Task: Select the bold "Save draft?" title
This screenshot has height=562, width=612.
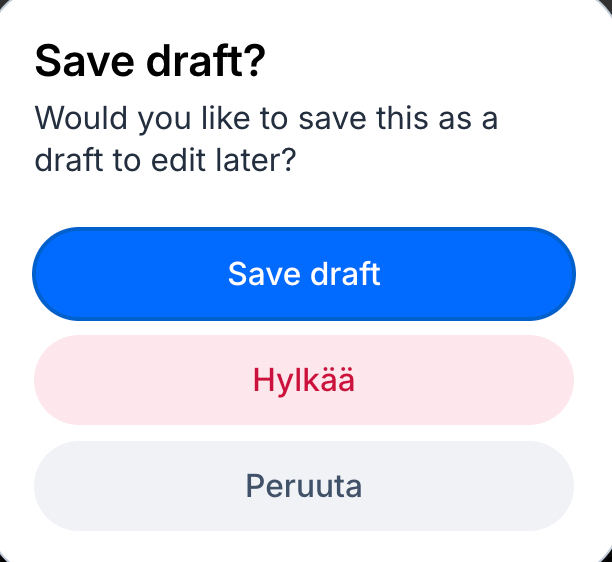Action: 150,62
